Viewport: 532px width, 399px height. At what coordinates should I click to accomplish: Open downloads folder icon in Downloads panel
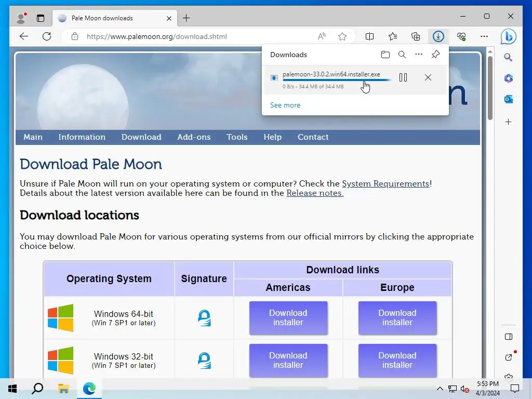pos(385,55)
